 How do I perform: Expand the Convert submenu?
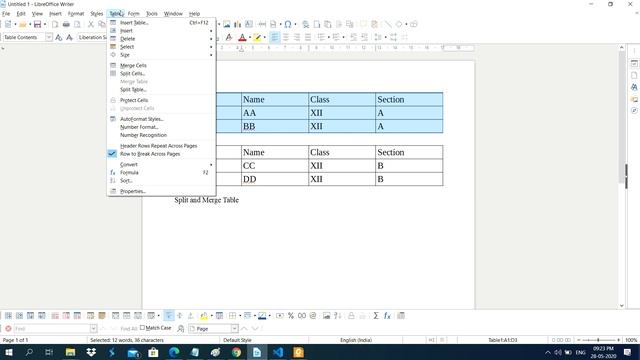[161, 164]
